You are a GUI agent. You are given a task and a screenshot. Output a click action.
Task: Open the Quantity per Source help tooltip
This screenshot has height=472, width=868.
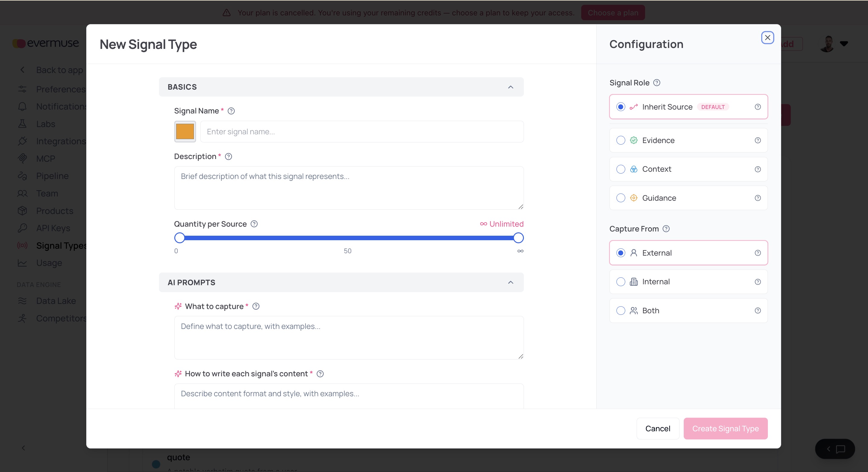(255, 224)
